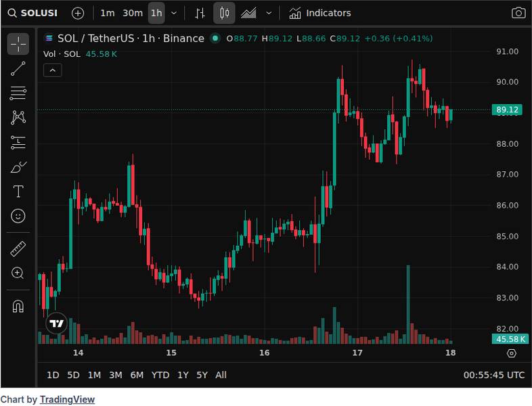
Task: Open the emoji icons tool
Action: [18, 216]
